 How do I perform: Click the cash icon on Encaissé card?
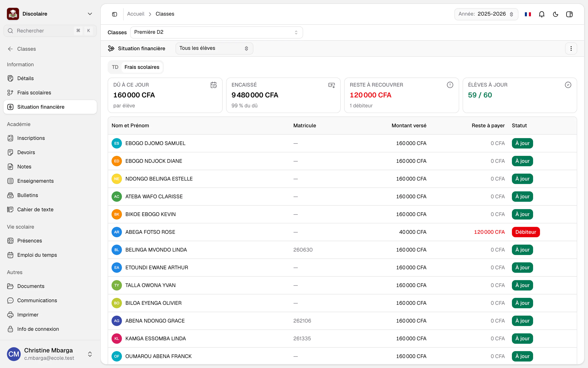(x=332, y=85)
